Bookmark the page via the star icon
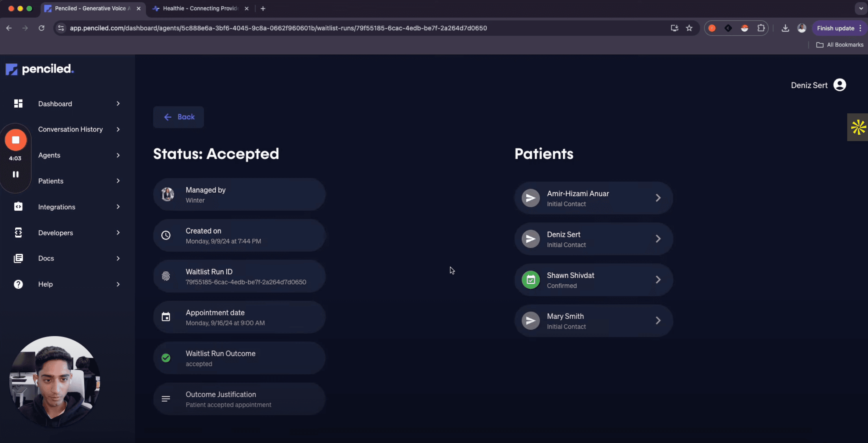Image resolution: width=868 pixels, height=443 pixels. 690,28
